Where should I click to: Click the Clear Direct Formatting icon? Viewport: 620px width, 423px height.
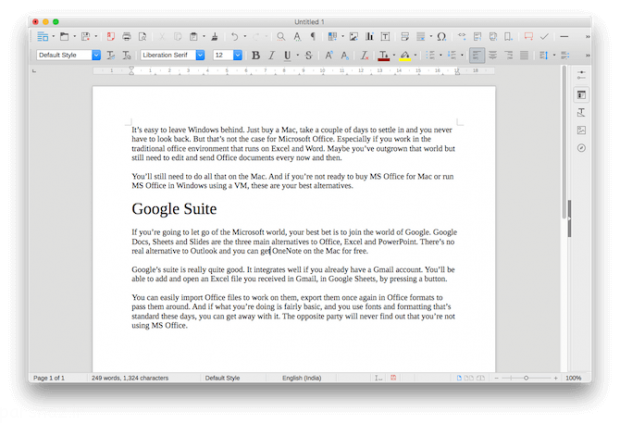coord(365,55)
